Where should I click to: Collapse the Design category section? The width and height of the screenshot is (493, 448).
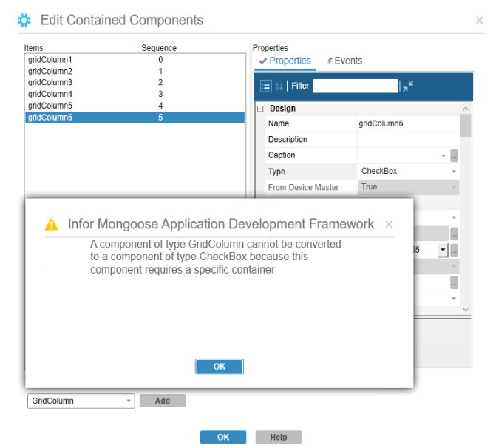(x=260, y=109)
